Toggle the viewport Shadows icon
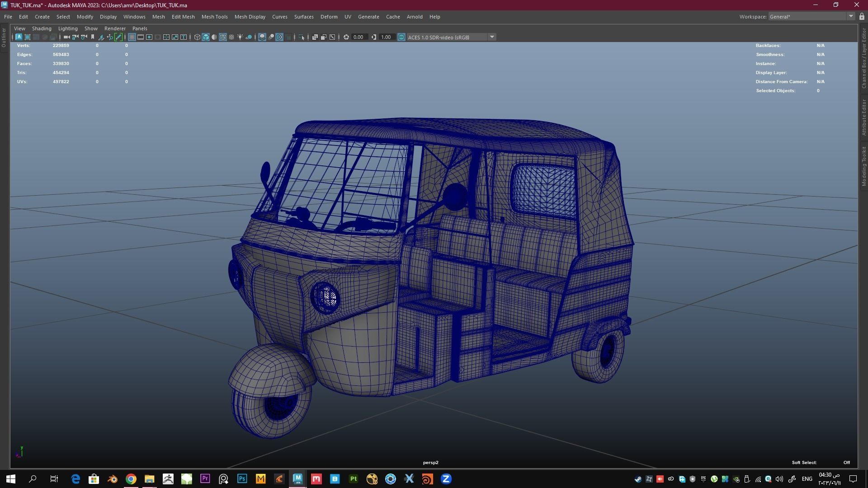The width and height of the screenshot is (868, 488). 249,37
